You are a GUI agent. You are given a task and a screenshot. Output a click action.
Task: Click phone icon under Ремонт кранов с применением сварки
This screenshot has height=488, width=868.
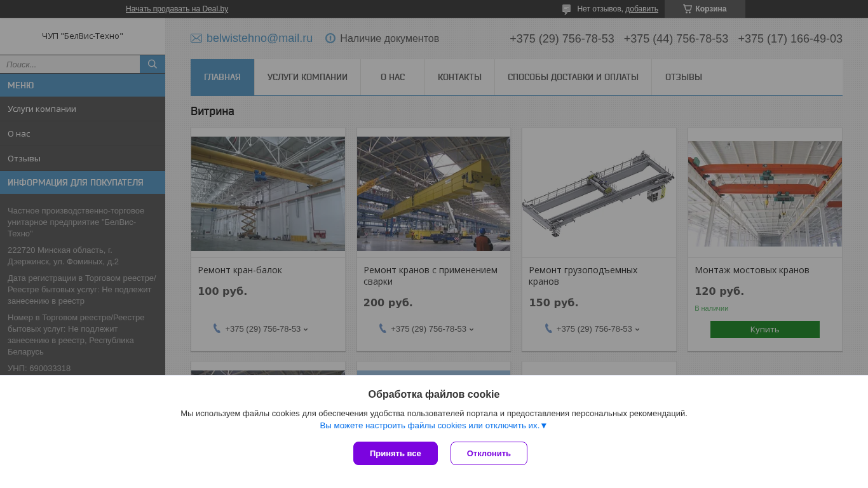(383, 329)
